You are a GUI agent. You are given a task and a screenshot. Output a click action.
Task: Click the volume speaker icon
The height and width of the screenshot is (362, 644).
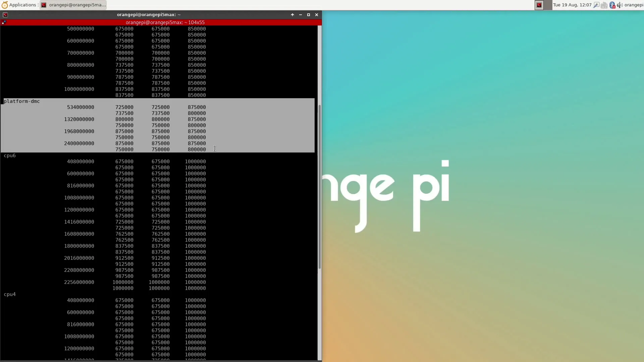[x=620, y=5]
